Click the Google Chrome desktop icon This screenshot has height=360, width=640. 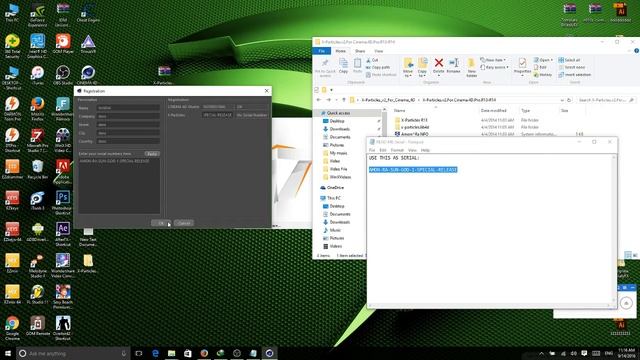[x=12, y=328]
